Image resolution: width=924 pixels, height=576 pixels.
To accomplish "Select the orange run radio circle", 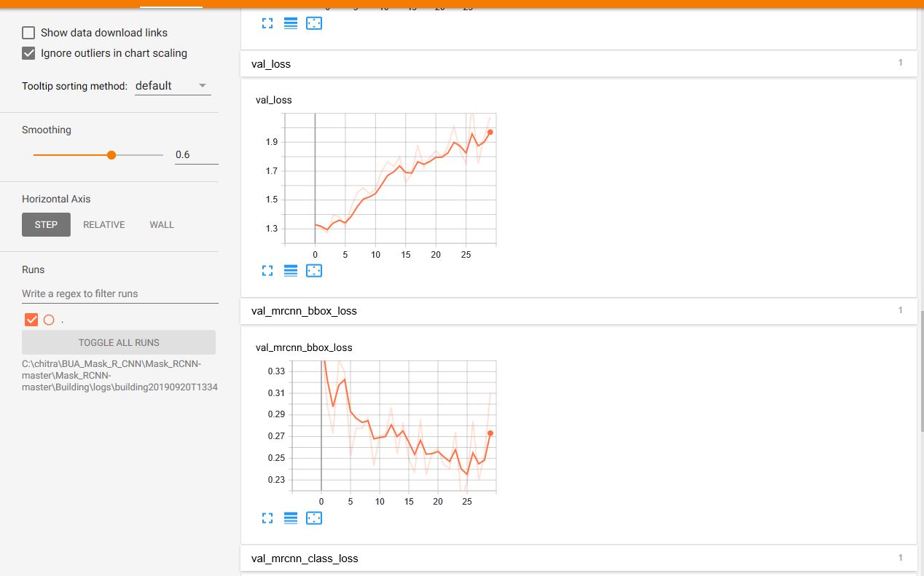I will pos(49,320).
